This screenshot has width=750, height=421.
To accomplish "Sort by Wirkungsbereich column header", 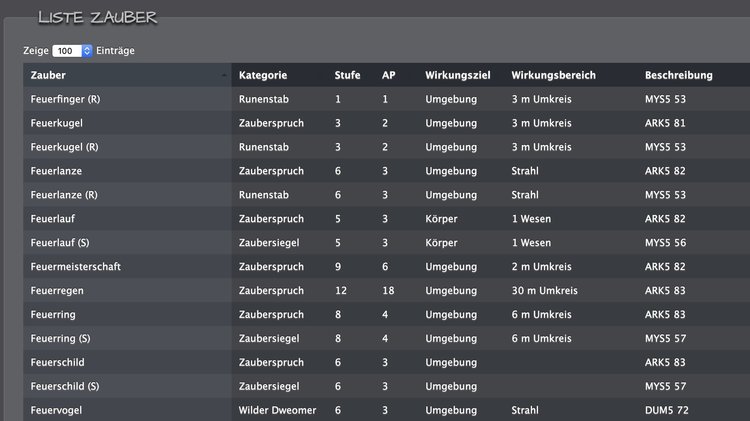I will (553, 75).
